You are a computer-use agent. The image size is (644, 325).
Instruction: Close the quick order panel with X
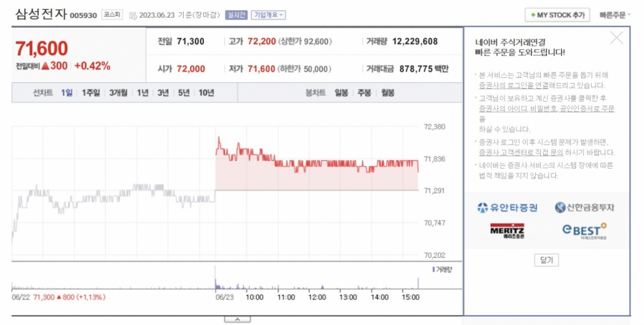pos(616,38)
